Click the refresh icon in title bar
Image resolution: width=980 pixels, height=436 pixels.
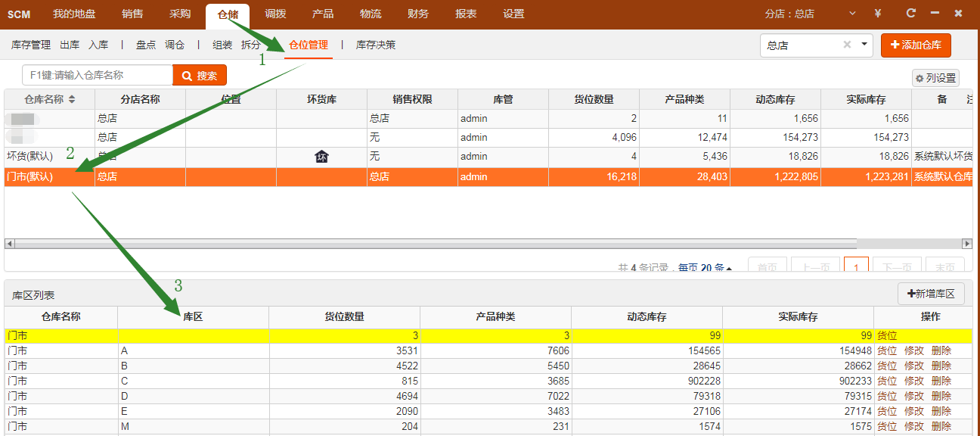pos(911,14)
